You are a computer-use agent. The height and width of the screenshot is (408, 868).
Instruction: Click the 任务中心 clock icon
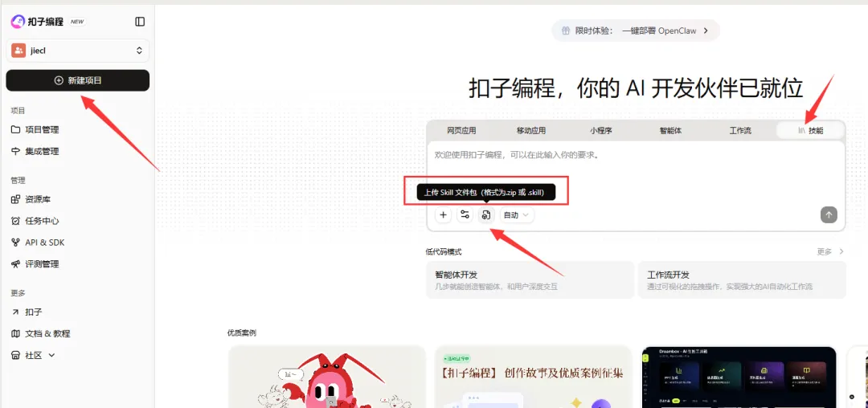15,221
